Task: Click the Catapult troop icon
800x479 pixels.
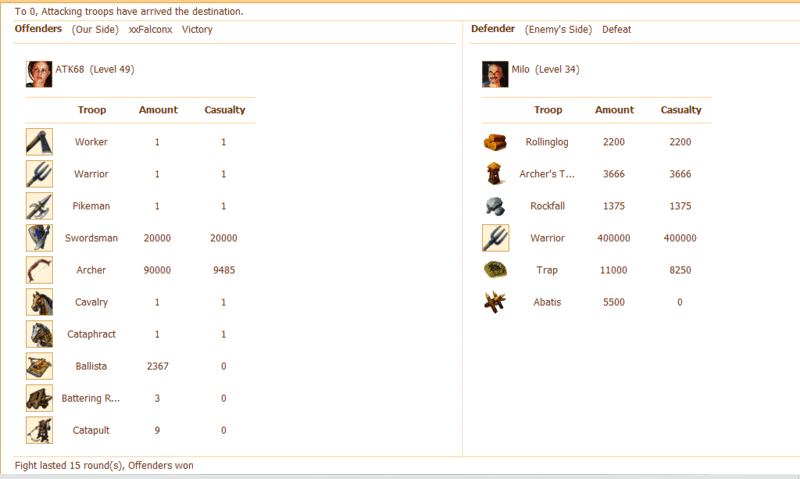Action: 39,430
